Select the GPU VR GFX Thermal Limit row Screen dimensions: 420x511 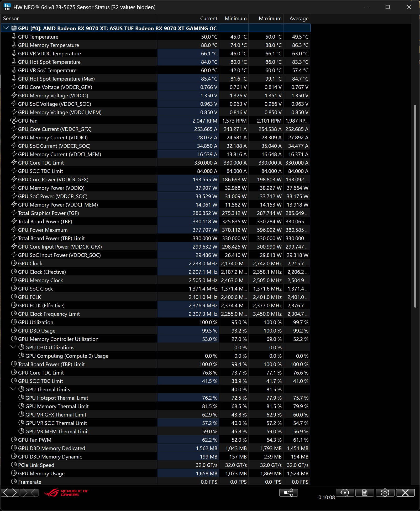pos(155,414)
